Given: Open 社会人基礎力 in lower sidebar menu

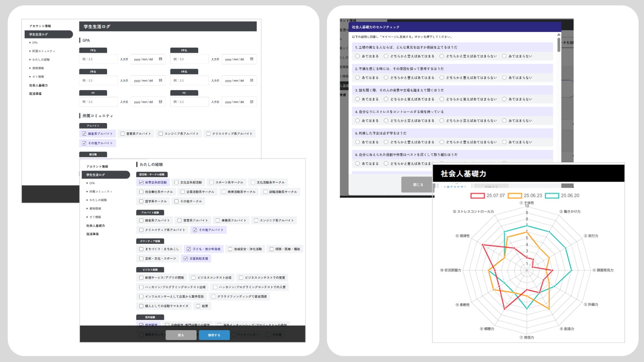Looking at the screenshot, I should (x=96, y=226).
